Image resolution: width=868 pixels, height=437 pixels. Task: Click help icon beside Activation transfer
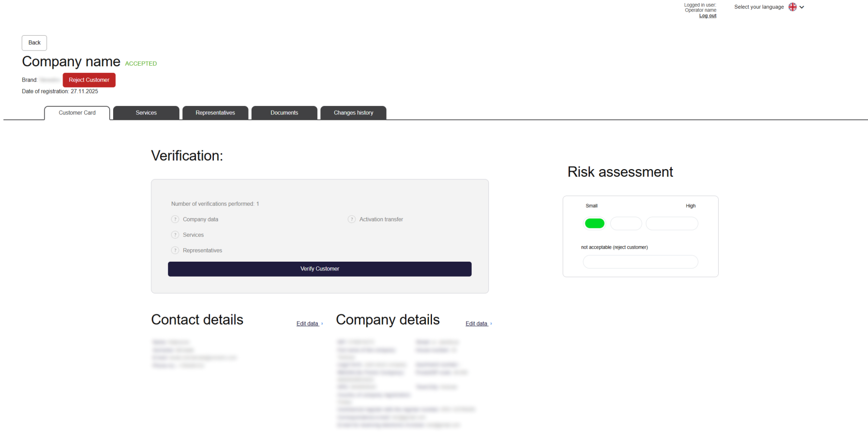(x=352, y=219)
